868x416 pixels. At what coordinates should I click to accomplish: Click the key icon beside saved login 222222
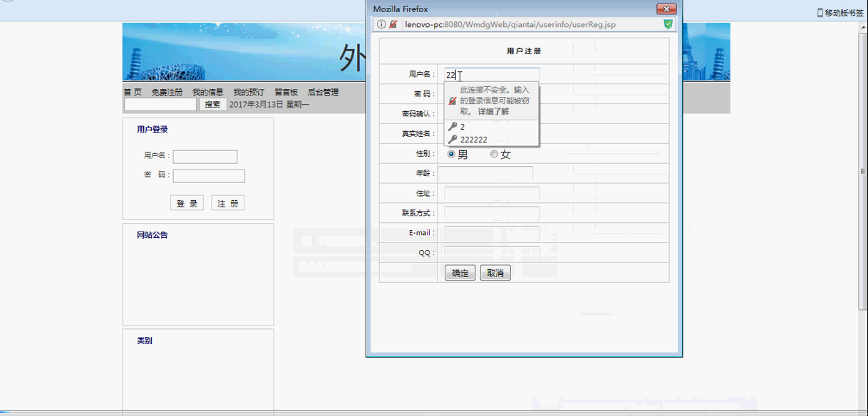click(453, 139)
